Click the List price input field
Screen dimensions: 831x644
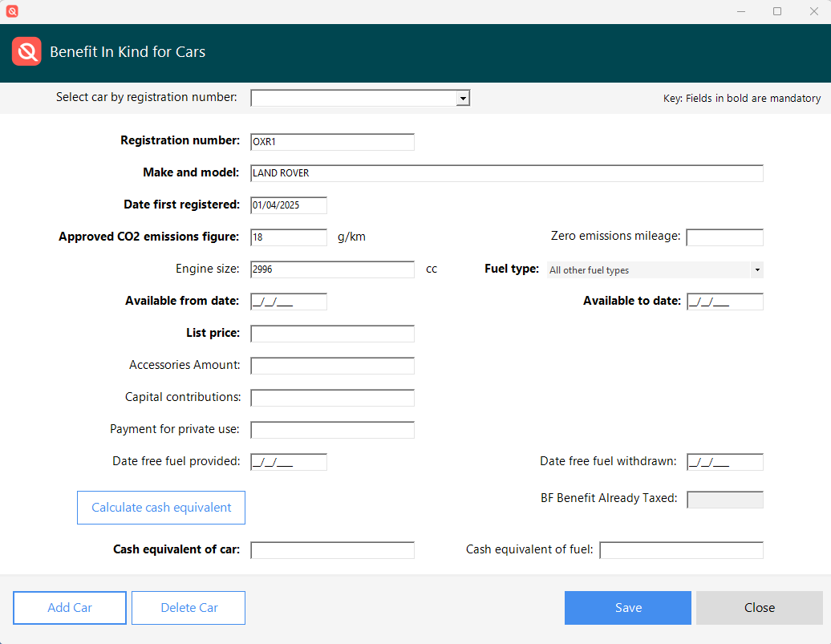(332, 334)
